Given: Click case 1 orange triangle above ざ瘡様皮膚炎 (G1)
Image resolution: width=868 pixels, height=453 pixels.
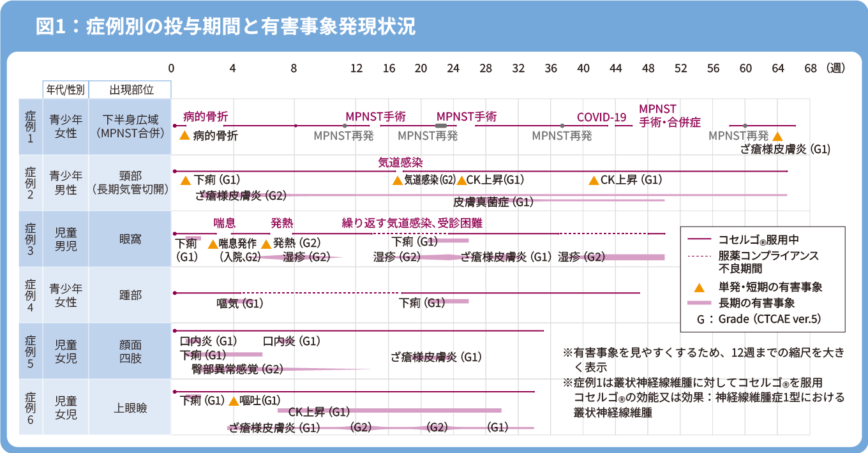Looking at the screenshot, I should coord(777,136).
